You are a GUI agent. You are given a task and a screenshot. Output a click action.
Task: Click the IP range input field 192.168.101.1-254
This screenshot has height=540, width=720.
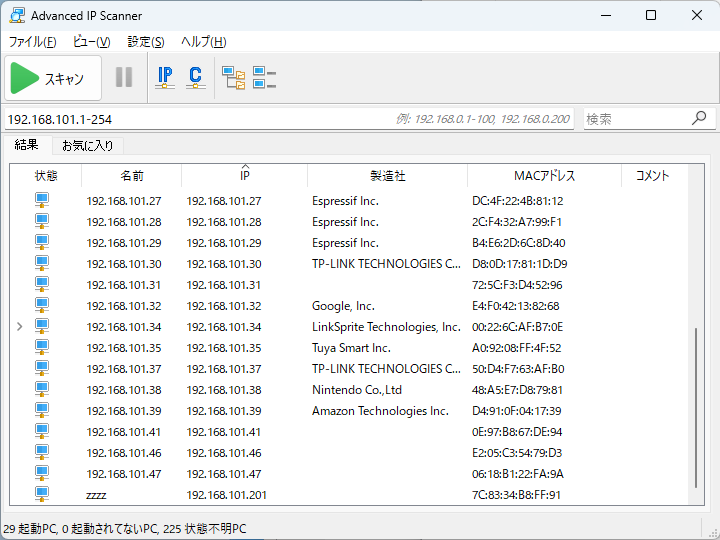[x=289, y=119]
